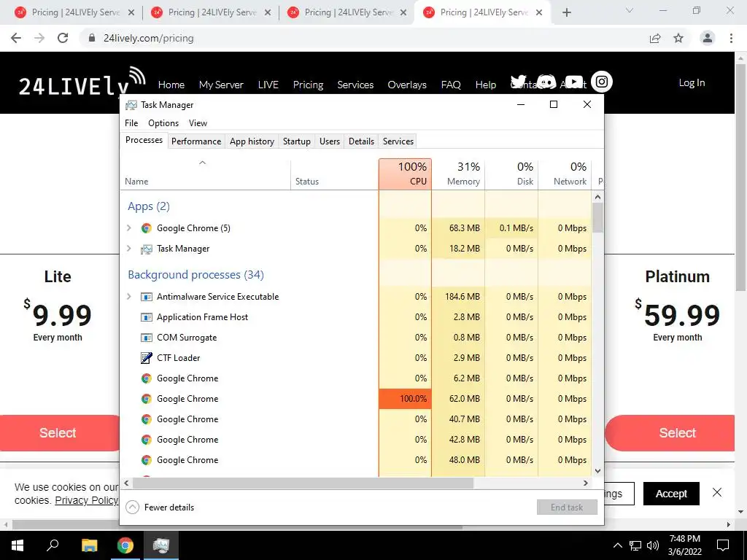Switch to the Services tab
The image size is (747, 560).
(398, 141)
